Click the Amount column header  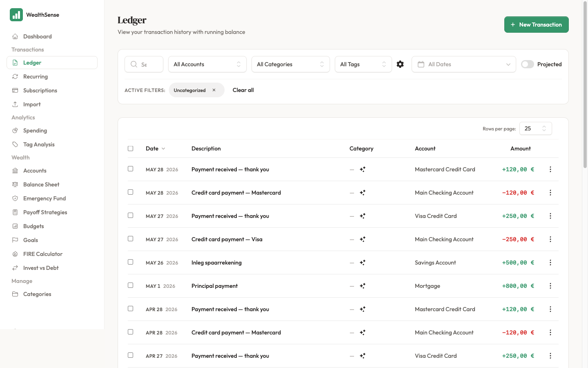point(521,148)
